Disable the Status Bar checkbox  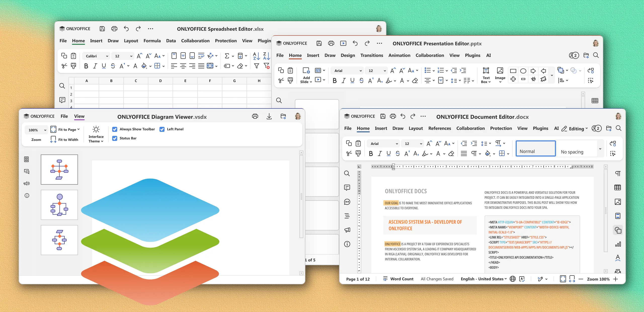[115, 138]
